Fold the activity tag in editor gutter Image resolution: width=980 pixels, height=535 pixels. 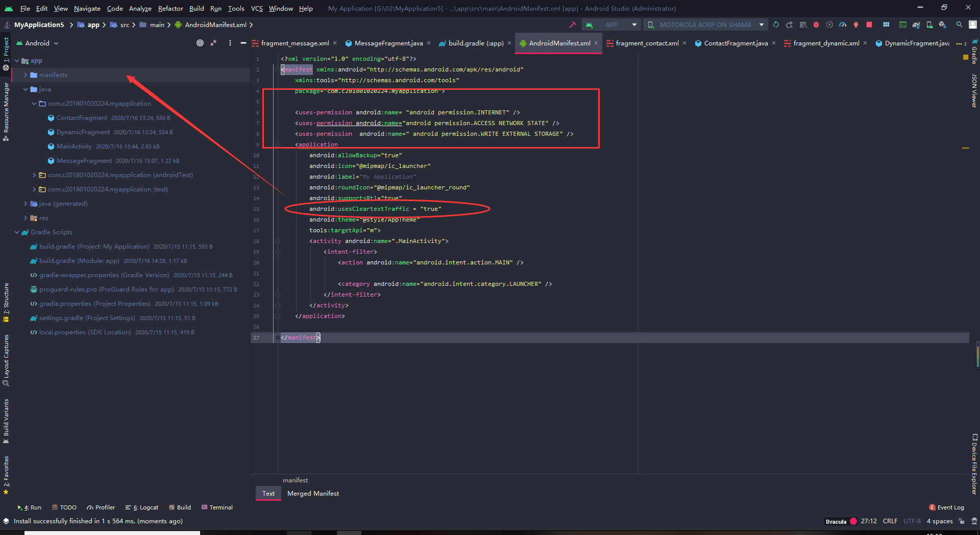click(x=278, y=241)
